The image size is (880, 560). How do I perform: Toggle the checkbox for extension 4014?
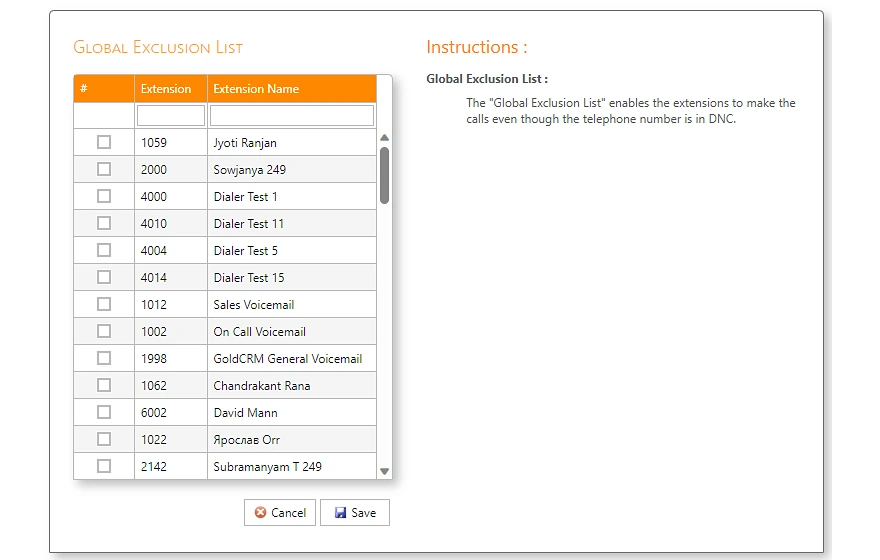pos(104,277)
